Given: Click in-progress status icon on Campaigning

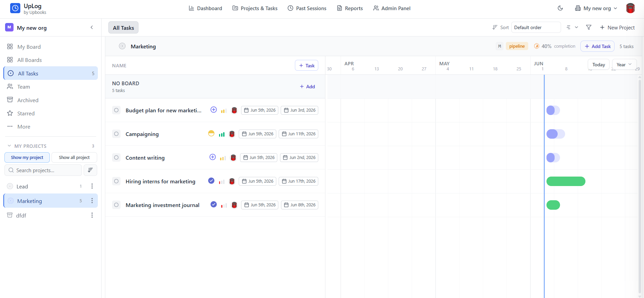Looking at the screenshot, I should pyautogui.click(x=211, y=133).
